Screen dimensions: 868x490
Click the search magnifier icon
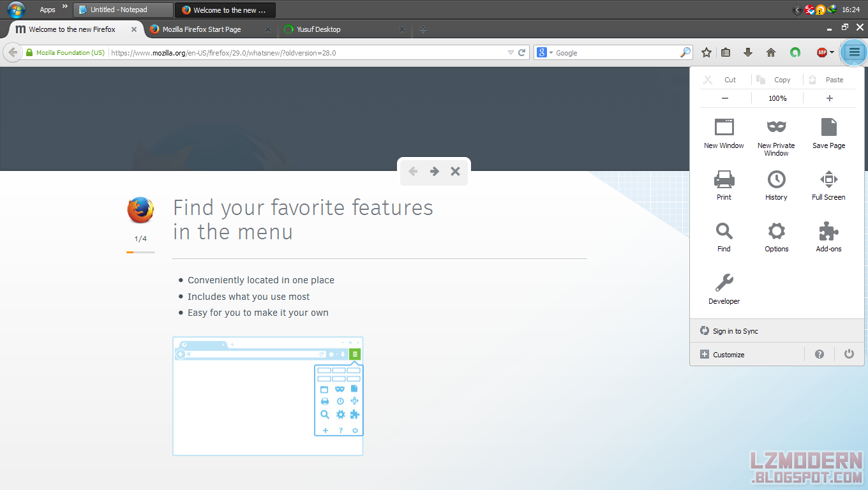[x=685, y=53]
